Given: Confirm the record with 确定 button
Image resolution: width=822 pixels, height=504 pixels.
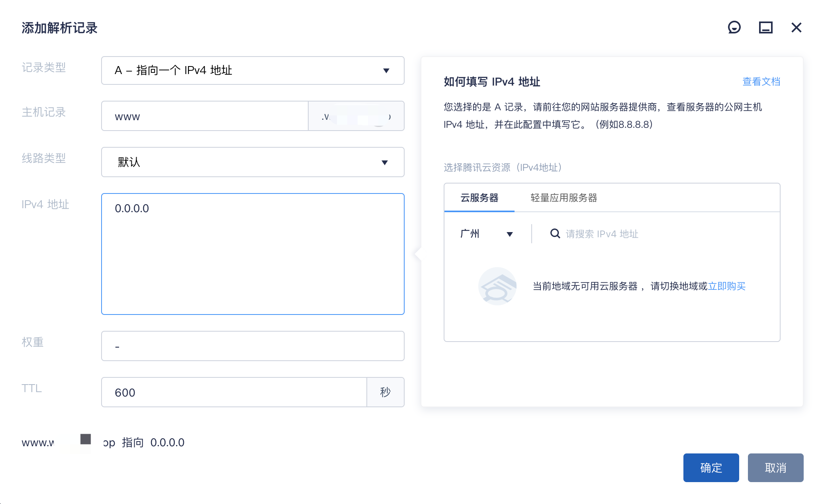Looking at the screenshot, I should click(711, 468).
